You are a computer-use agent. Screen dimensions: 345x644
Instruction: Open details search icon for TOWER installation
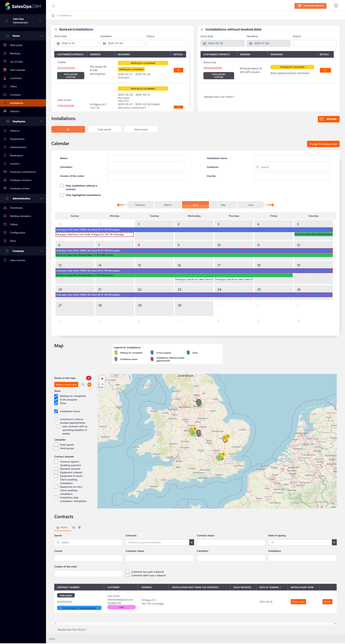click(178, 70)
